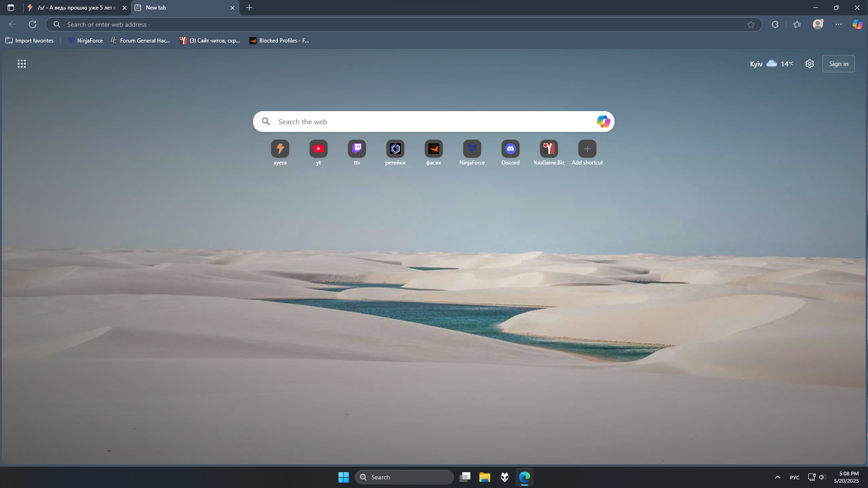
Task: Open the Favorites hub icon
Action: [797, 24]
